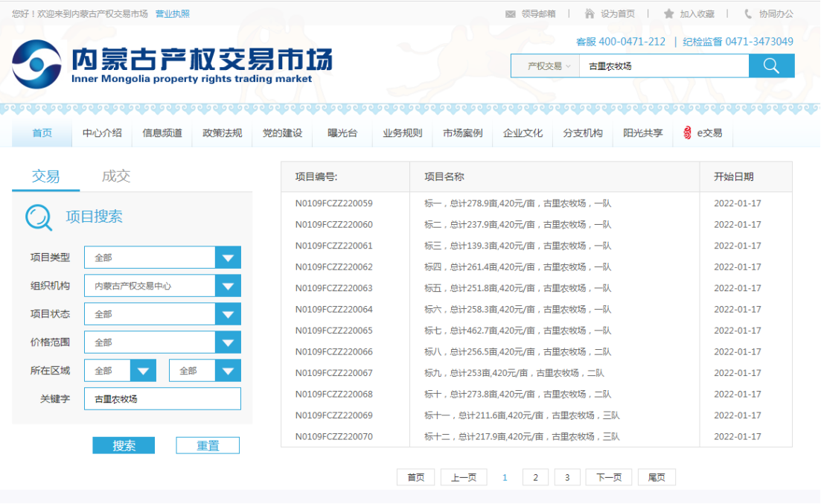Open project N0109FCZZ220061
The height and width of the screenshot is (504, 821).
(x=333, y=246)
